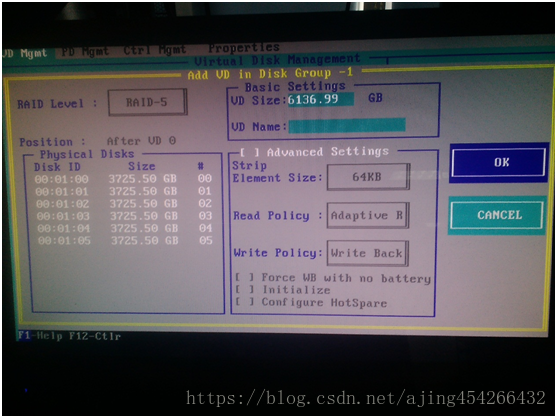Select physical disk 00:01:00
The width and height of the screenshot is (557, 418).
[123, 179]
